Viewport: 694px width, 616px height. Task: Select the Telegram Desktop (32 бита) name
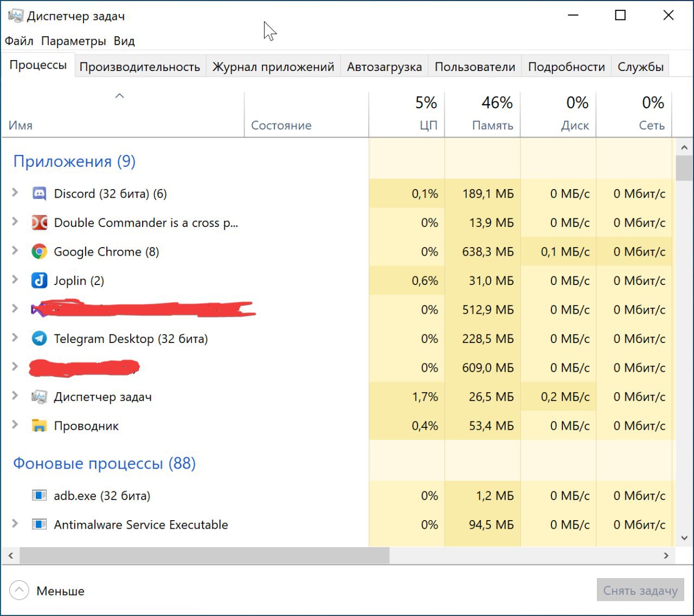(x=131, y=339)
